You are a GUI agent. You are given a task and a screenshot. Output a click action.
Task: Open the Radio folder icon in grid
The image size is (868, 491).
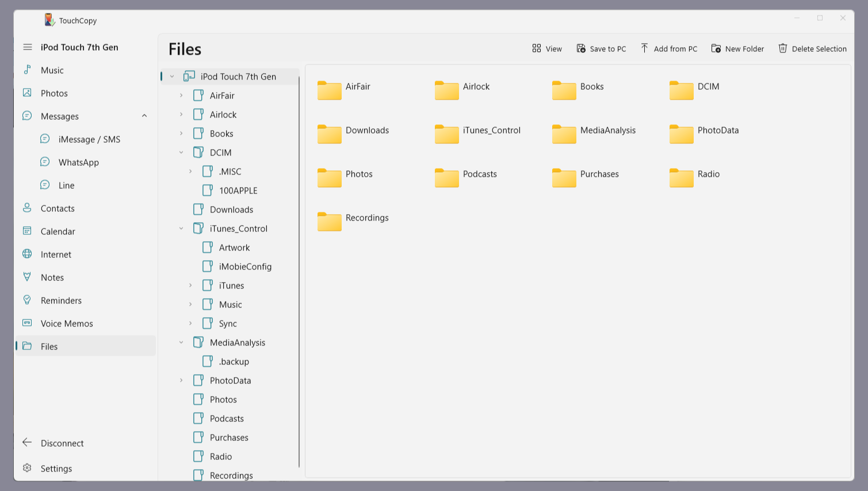(682, 177)
